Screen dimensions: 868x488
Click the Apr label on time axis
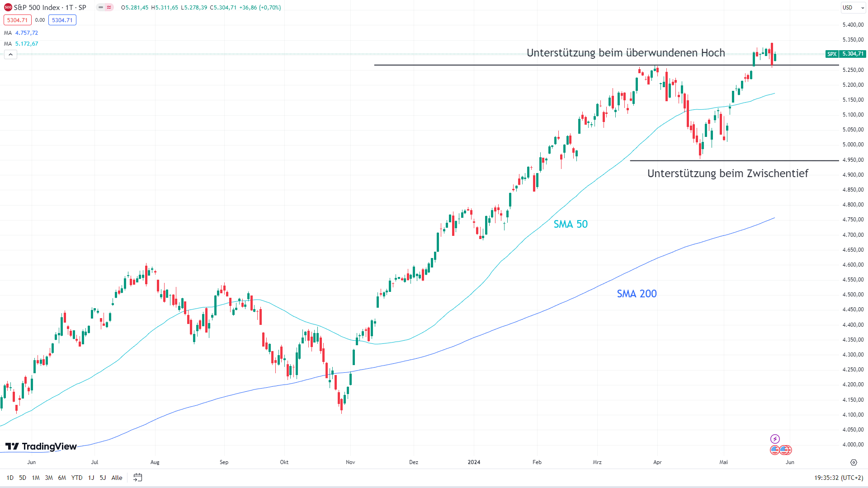(x=657, y=462)
